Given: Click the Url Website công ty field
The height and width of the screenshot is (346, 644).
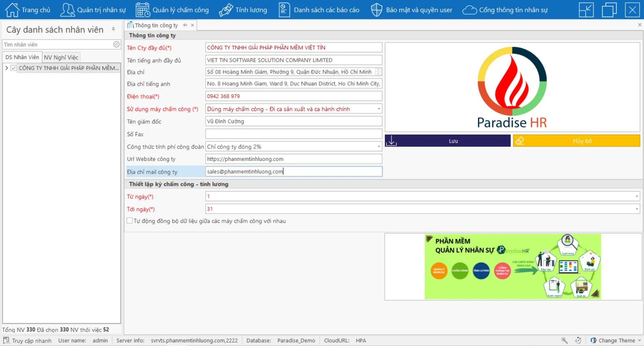Looking at the screenshot, I should point(293,159).
